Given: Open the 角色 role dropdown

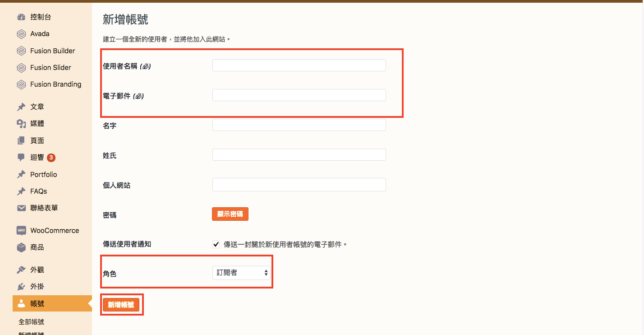Looking at the screenshot, I should click(241, 273).
